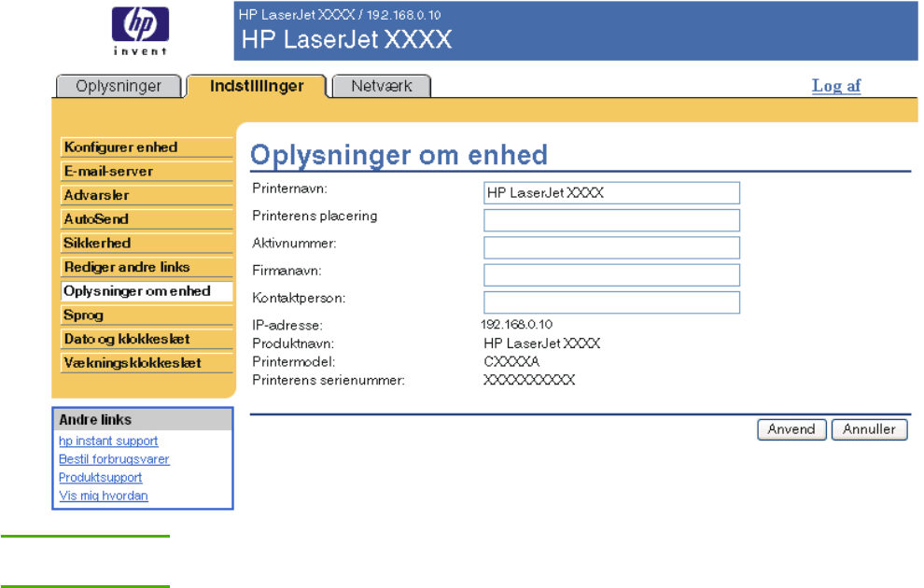Image resolution: width=924 pixels, height=588 pixels.
Task: Select the Indstillinger tab
Action: pos(257,86)
